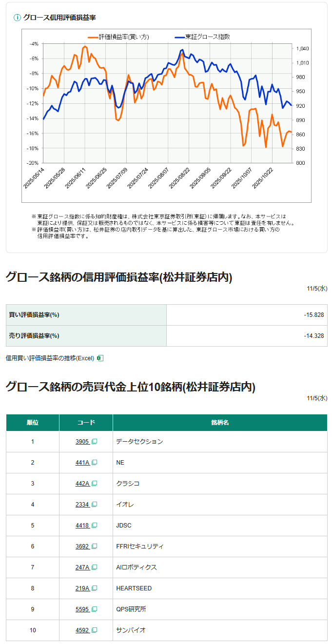Open the 信用買い評価損益率の推移(Excel) link
The image size is (332, 644).
coord(50,358)
